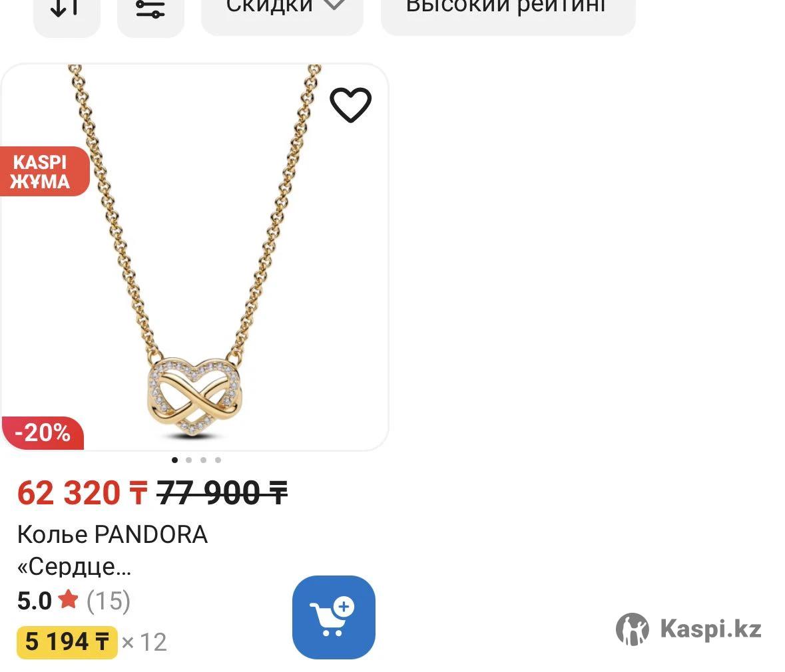This screenshot has width=785, height=672.
Task: Go to third image carousel dot
Action: click(203, 460)
